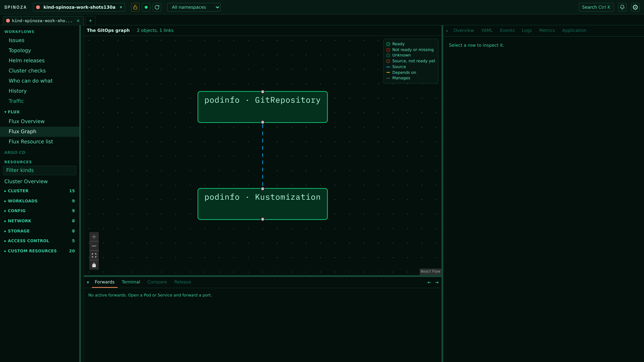Collapse the bottom panel triangle
Image resolution: width=644 pixels, height=362 pixels.
pos(88,282)
